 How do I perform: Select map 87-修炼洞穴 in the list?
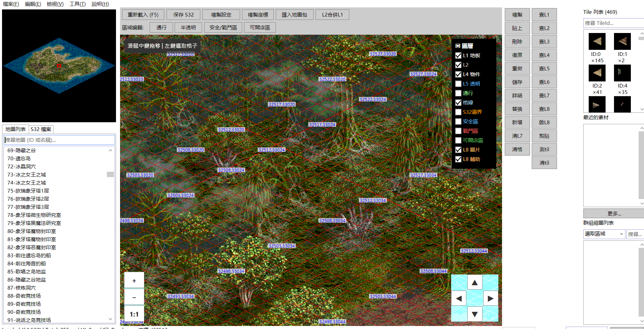click(x=22, y=288)
